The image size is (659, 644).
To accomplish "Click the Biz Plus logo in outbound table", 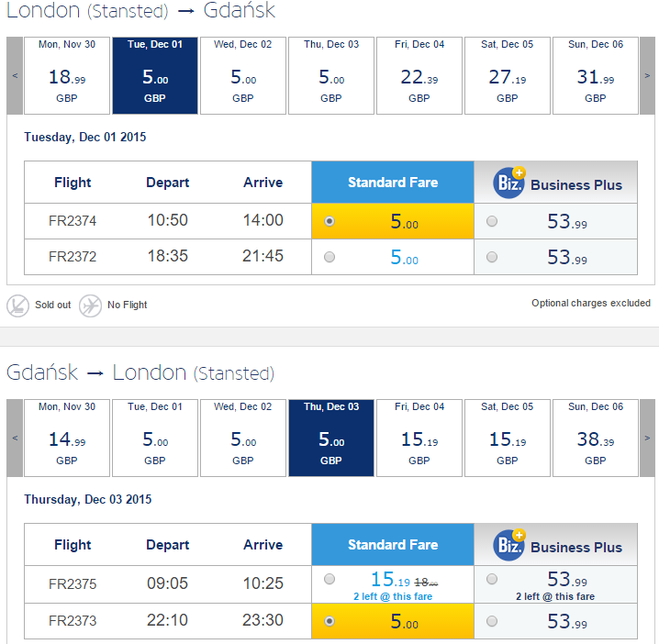I will (509, 183).
